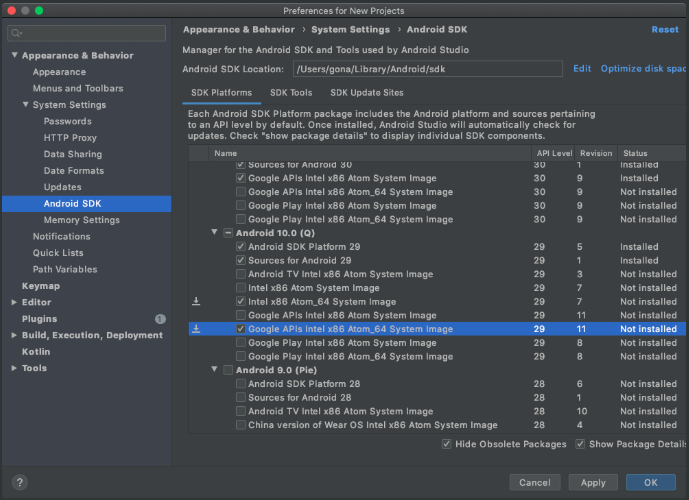This screenshot has width=689, height=500.
Task: Expand the Editor settings section
Action: pos(14,302)
